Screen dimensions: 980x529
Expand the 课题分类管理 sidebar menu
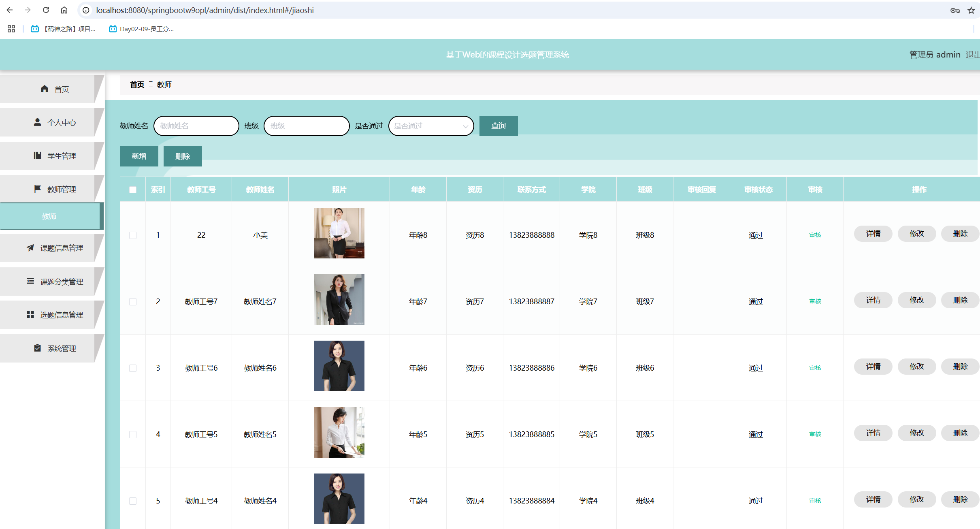[x=52, y=282]
